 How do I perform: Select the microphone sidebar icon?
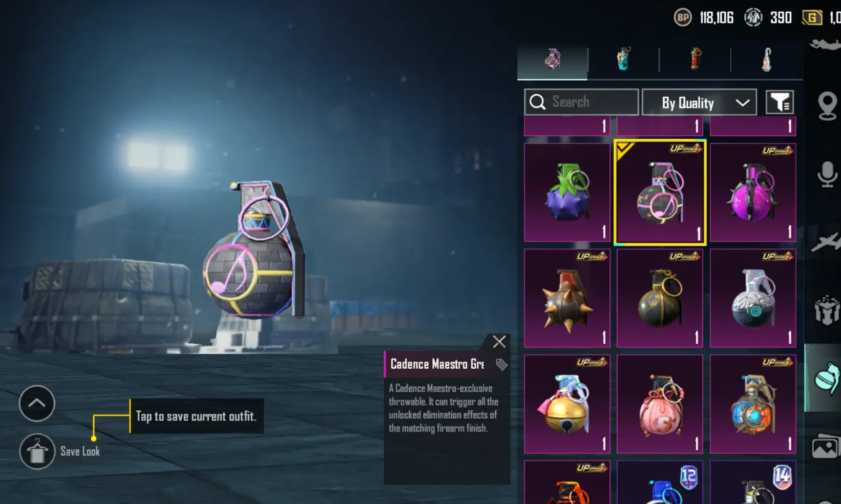click(x=827, y=174)
